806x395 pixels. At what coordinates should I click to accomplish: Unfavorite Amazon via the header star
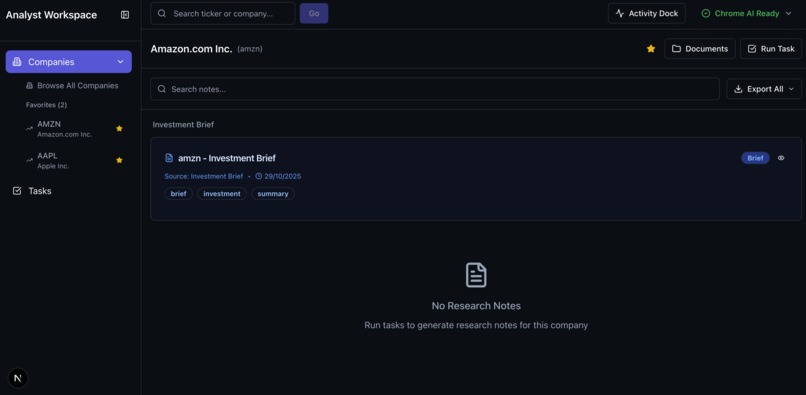[x=651, y=49]
